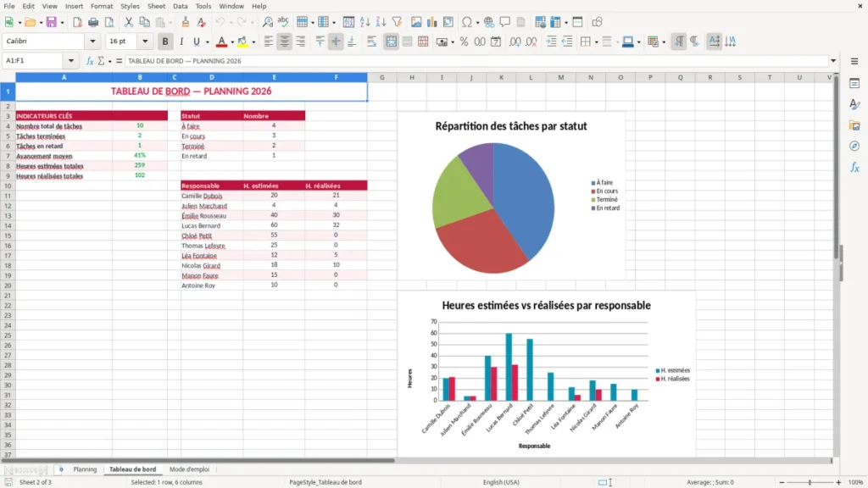Open the Borders style dropdown arrow

click(596, 42)
